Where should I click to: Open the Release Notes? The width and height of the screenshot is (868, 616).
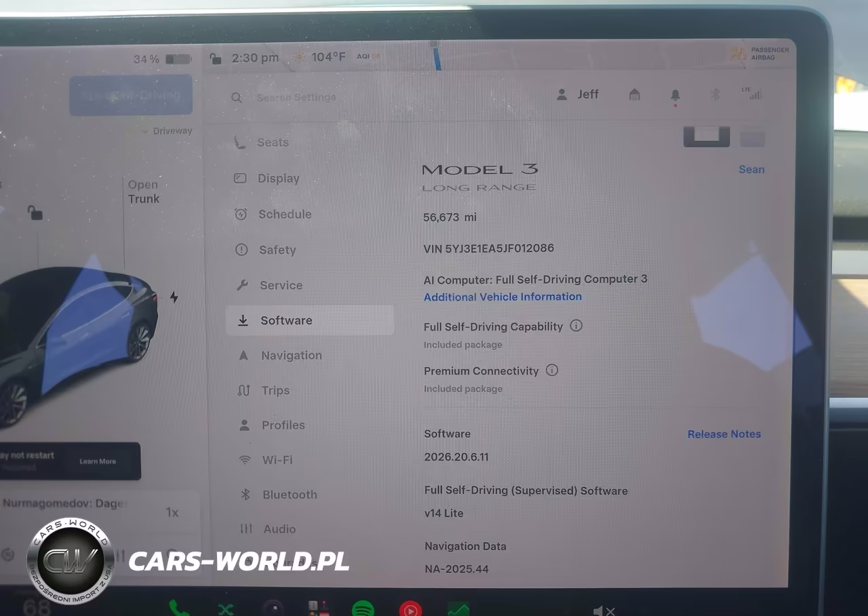[724, 434]
